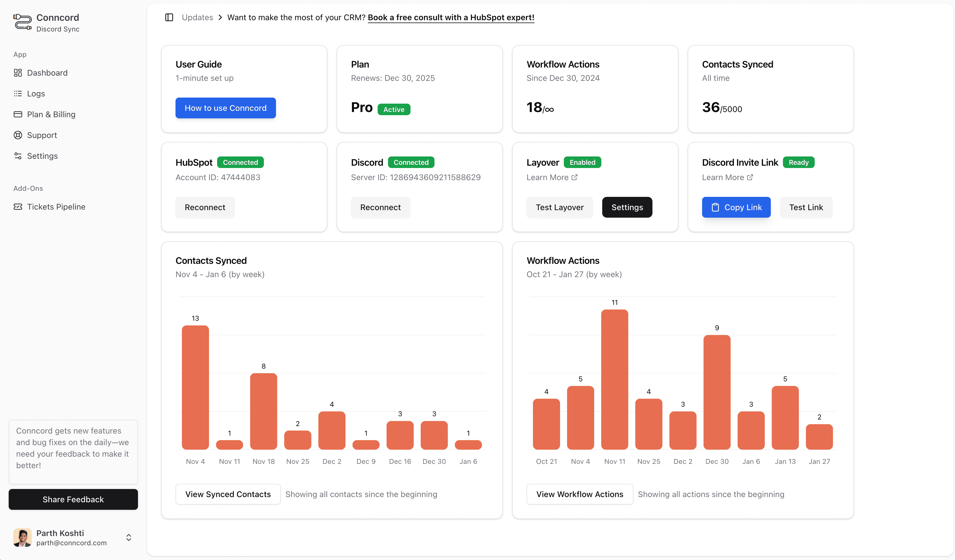The width and height of the screenshot is (955, 560).
Task: Click Learn More under Discord Invite Link
Action: (727, 177)
